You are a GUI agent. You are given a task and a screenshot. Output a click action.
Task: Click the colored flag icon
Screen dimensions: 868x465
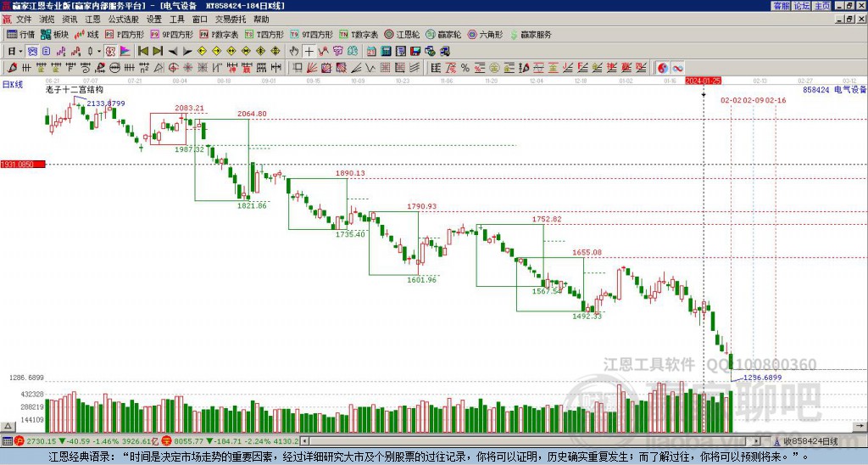point(125,52)
